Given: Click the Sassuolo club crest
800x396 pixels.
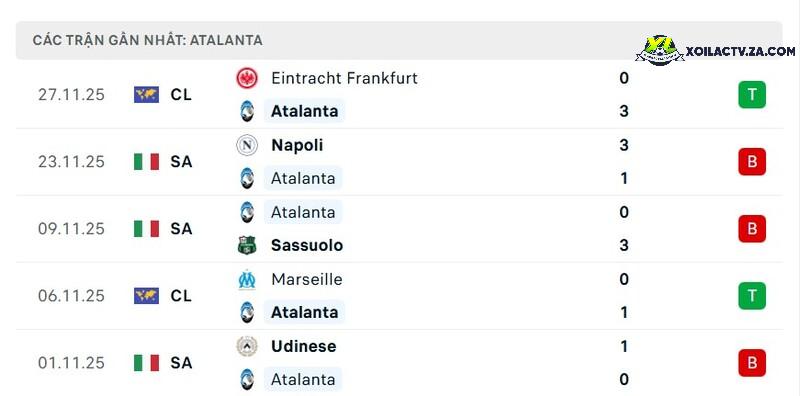Looking at the screenshot, I should [247, 245].
